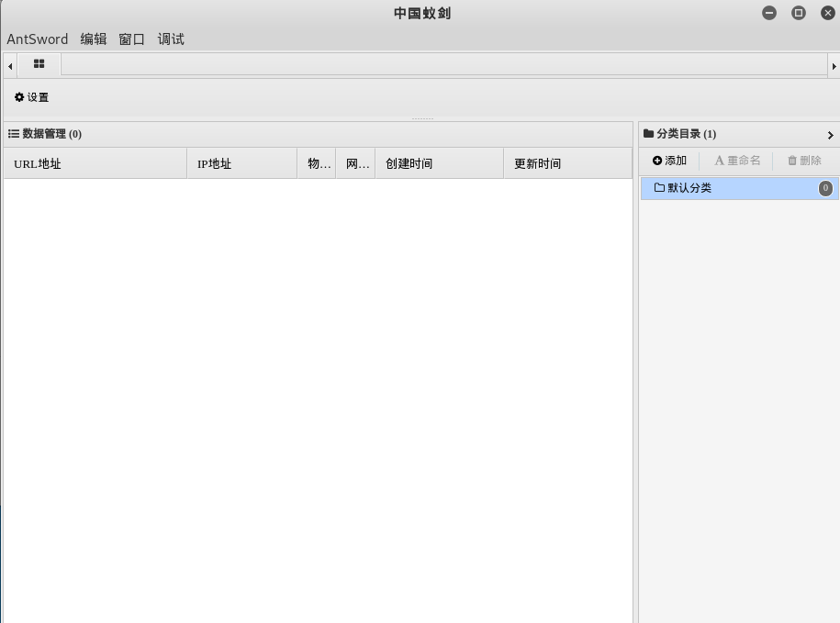Click the tab bar right scroll arrow
Image resolution: width=840 pixels, height=623 pixels.
click(834, 66)
